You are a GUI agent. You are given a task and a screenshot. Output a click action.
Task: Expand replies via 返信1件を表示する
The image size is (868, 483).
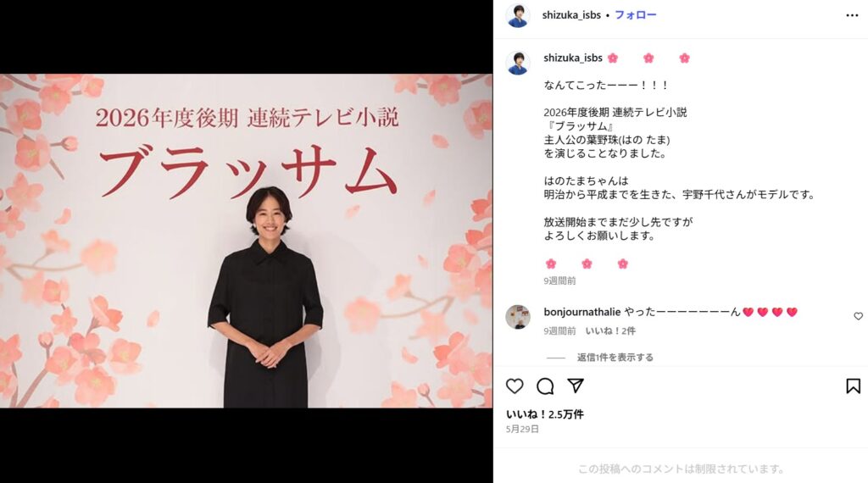(x=615, y=358)
